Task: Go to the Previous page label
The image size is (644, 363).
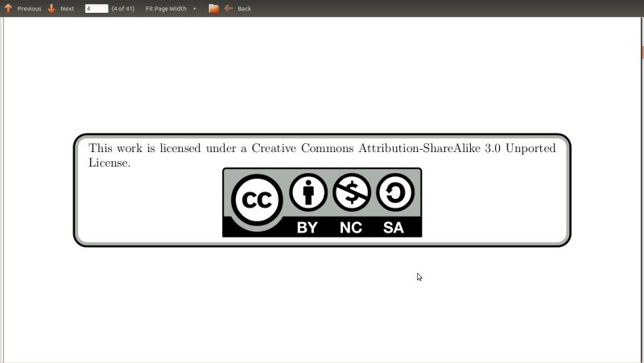Action: coord(29,9)
